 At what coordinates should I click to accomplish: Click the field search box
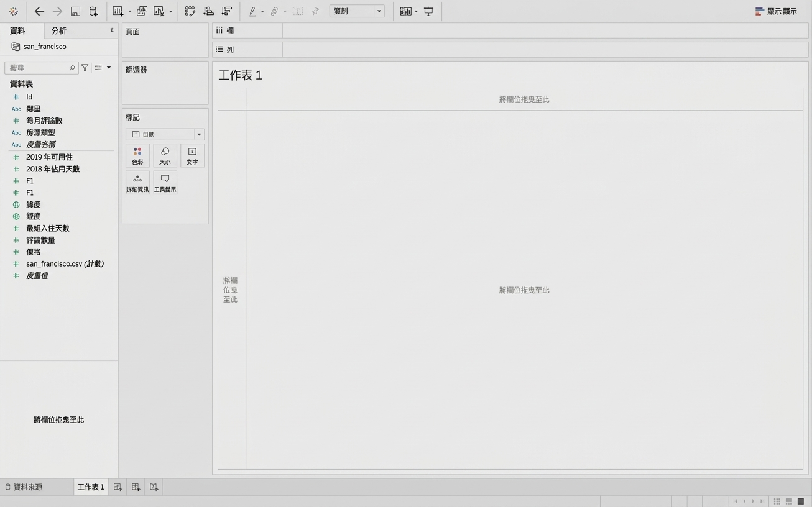coord(41,68)
